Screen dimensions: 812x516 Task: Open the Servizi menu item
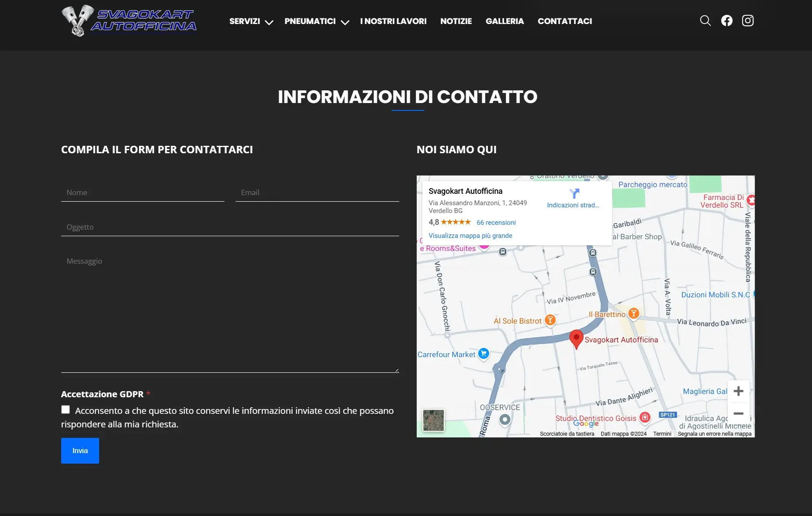[245, 21]
